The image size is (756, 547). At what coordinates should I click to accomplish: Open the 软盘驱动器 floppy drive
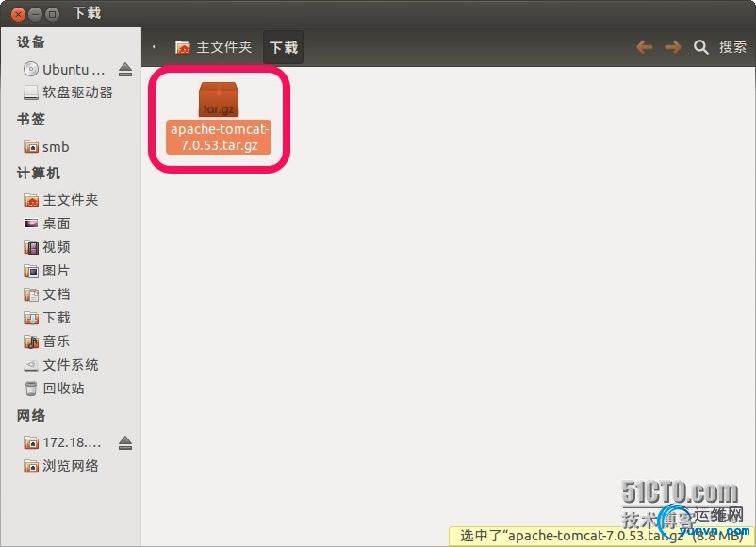tap(68, 92)
